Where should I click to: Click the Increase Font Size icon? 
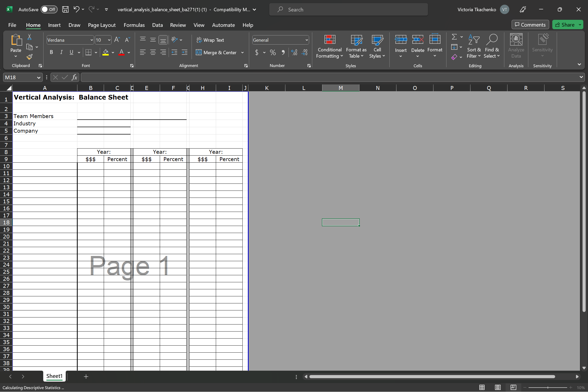point(117,40)
